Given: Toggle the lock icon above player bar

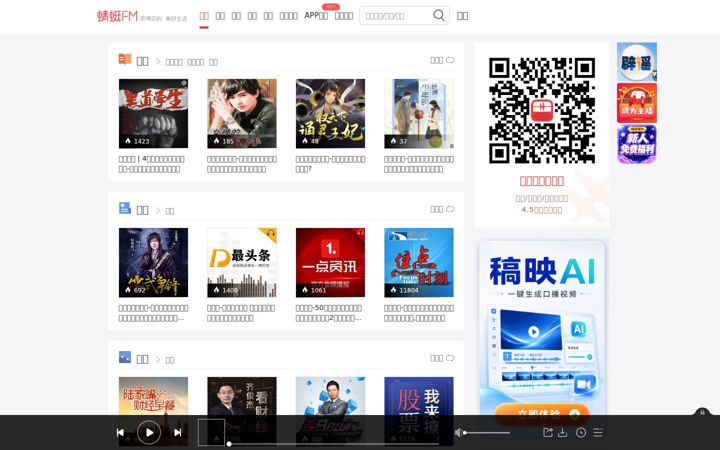Looking at the screenshot, I should pyautogui.click(x=702, y=412).
